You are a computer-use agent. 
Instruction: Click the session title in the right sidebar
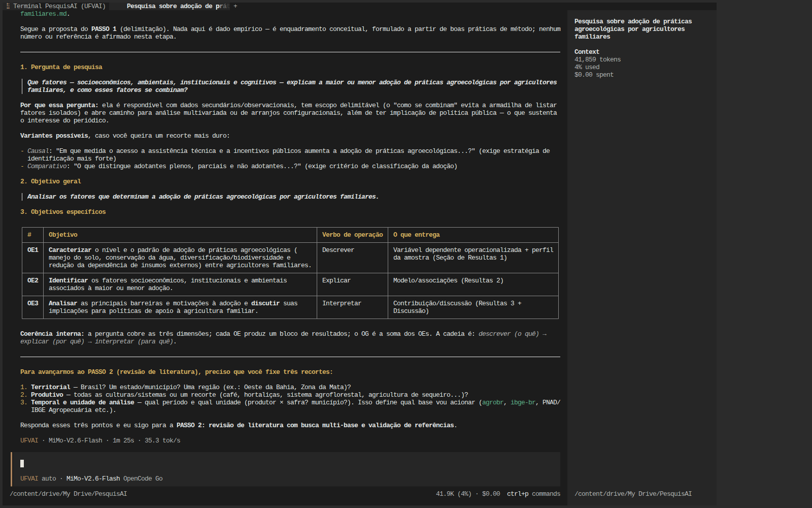coord(633,29)
